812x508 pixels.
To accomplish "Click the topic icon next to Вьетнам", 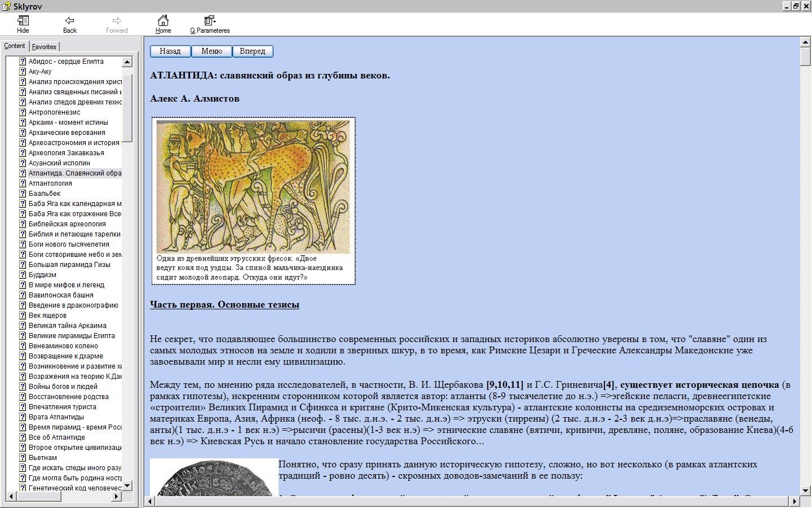I will (x=23, y=458).
